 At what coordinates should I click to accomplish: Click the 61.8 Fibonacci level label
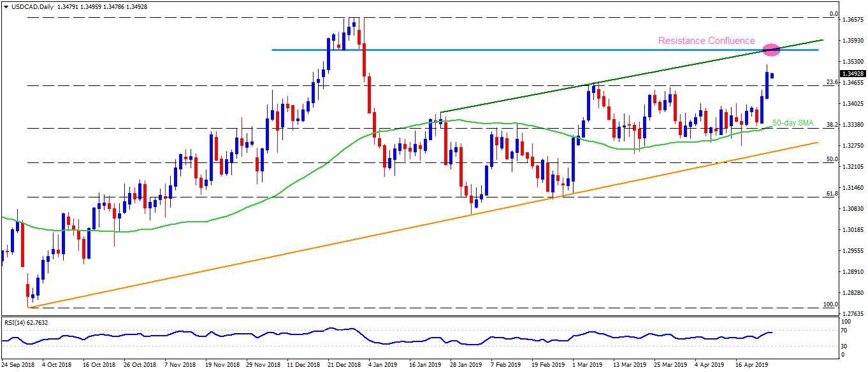830,193
